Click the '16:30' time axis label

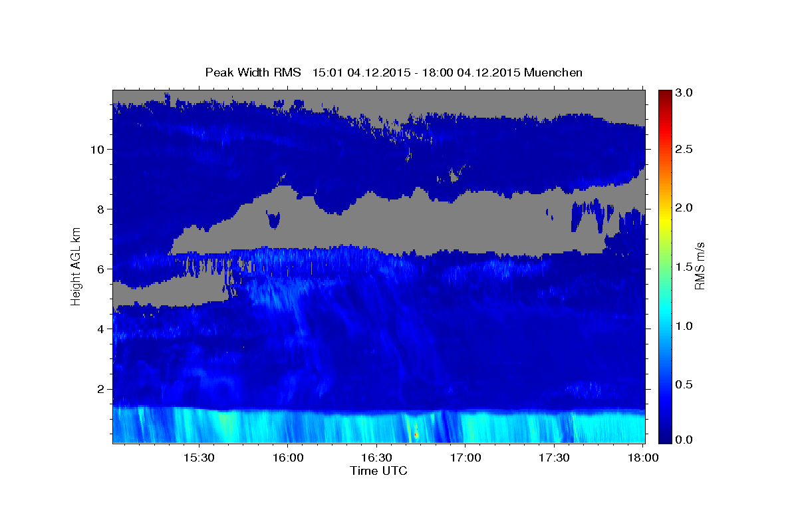(x=377, y=458)
